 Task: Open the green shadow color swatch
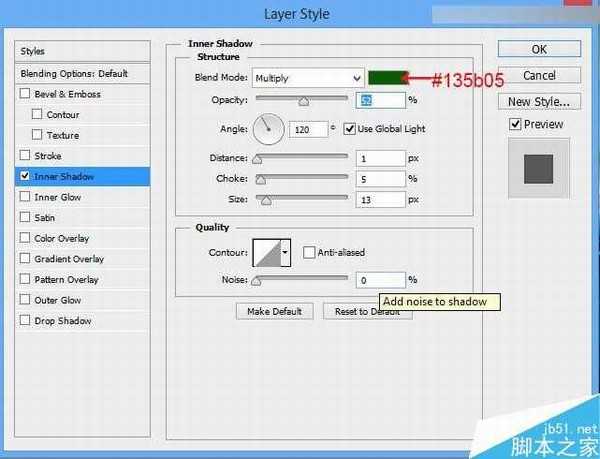pos(391,77)
